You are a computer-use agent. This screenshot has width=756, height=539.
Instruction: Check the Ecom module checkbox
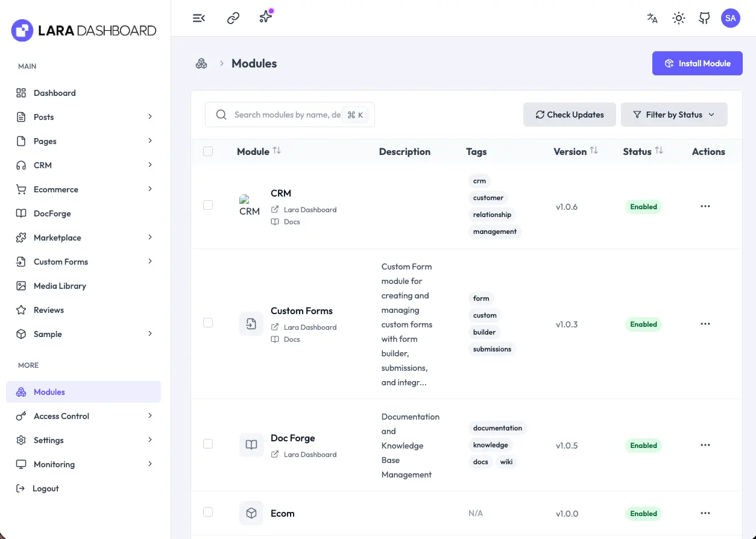pyautogui.click(x=208, y=512)
